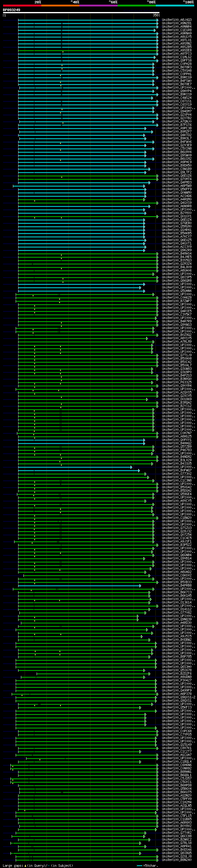Select UniRef100_A1CUA7 label
Screen dimensions: 197x868
[177, 755]
